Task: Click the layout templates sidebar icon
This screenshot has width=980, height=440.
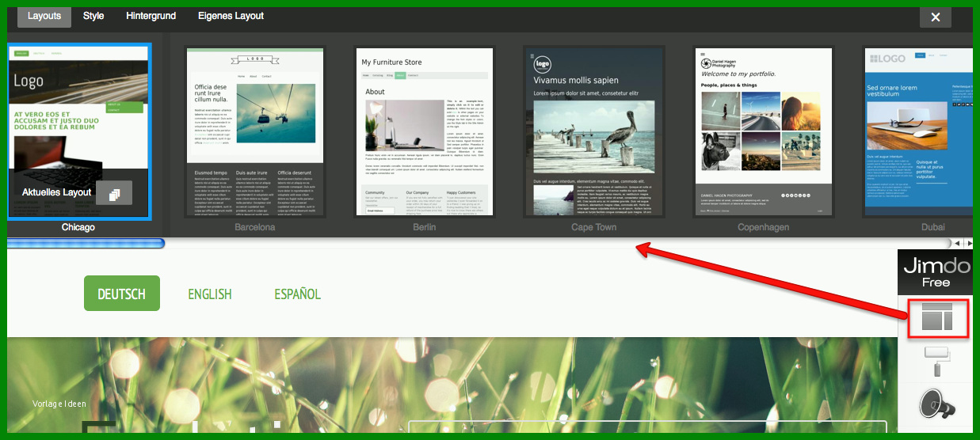Action: coord(936,318)
